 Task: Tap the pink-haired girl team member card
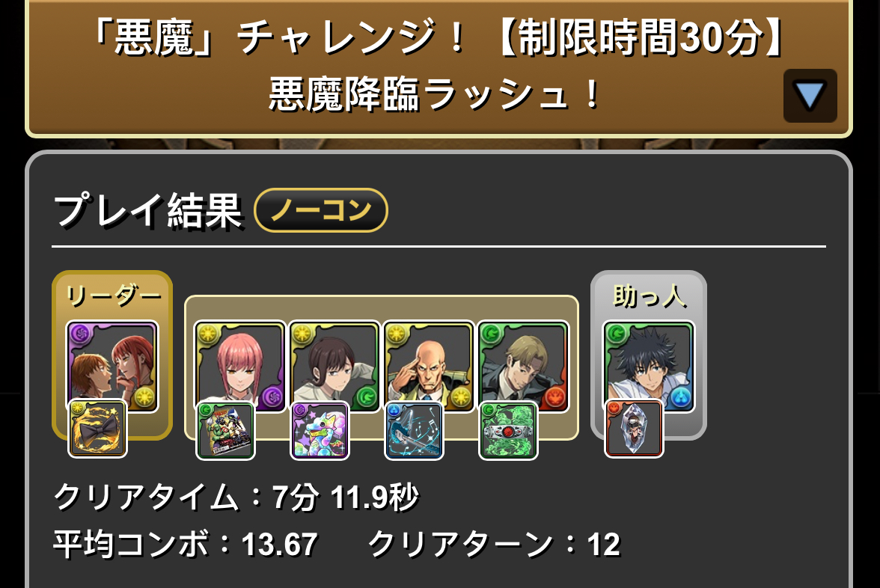click(x=240, y=366)
